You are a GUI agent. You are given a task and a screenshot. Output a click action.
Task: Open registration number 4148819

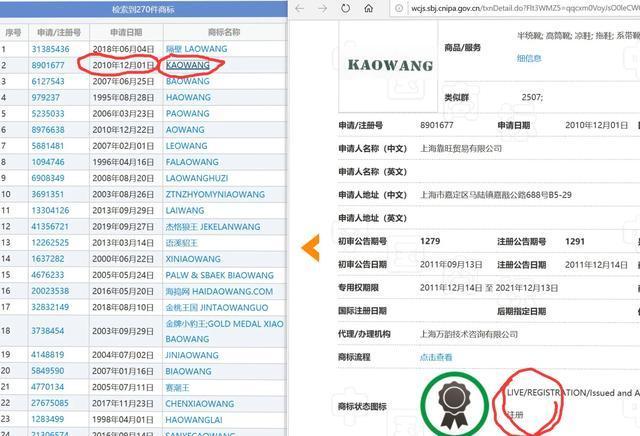tap(48, 355)
